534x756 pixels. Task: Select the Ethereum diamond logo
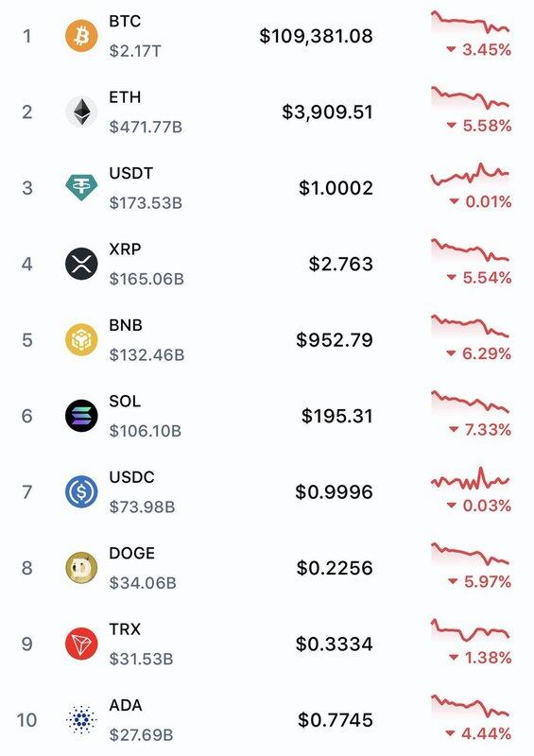click(x=81, y=112)
